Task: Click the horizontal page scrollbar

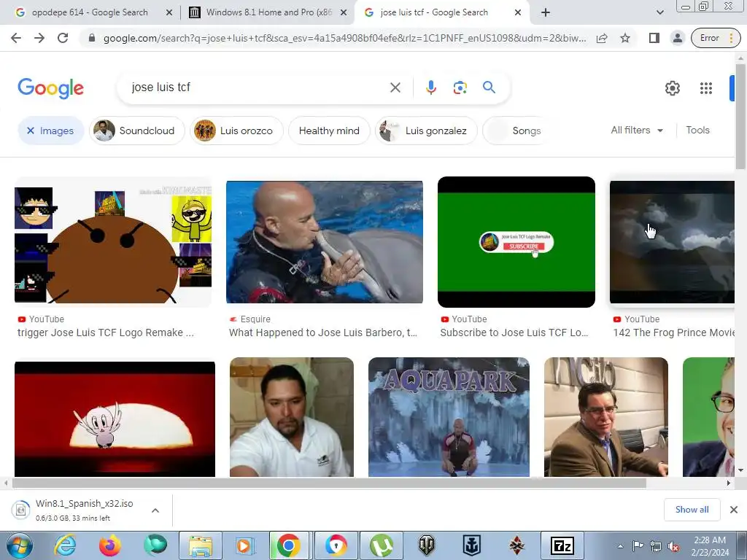Action: pos(329,483)
